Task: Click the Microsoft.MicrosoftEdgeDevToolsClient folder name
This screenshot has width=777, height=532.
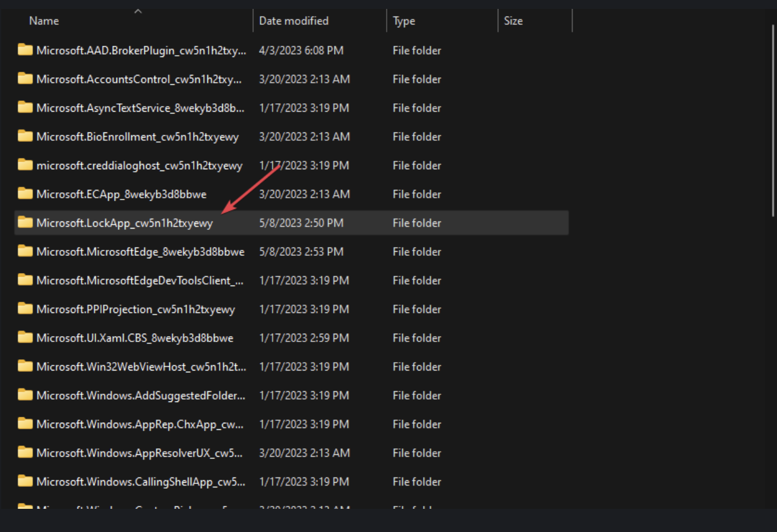Action: [140, 280]
